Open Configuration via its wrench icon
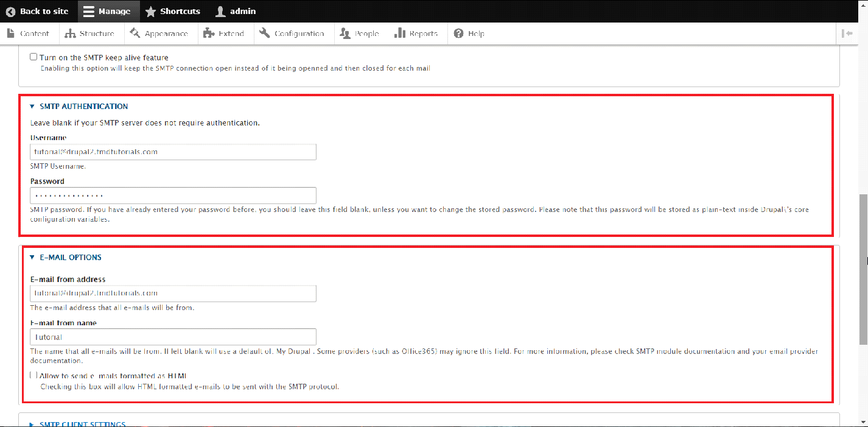868x427 pixels. [x=264, y=34]
